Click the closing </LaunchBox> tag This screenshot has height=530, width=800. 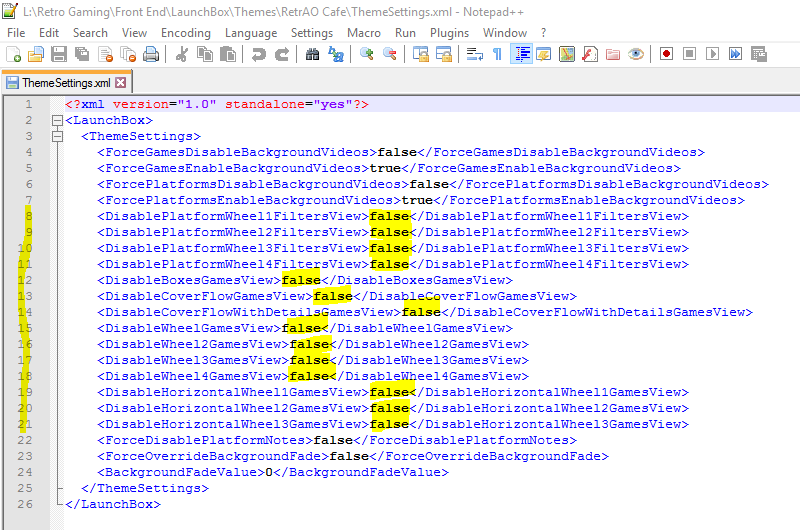pyautogui.click(x=113, y=504)
